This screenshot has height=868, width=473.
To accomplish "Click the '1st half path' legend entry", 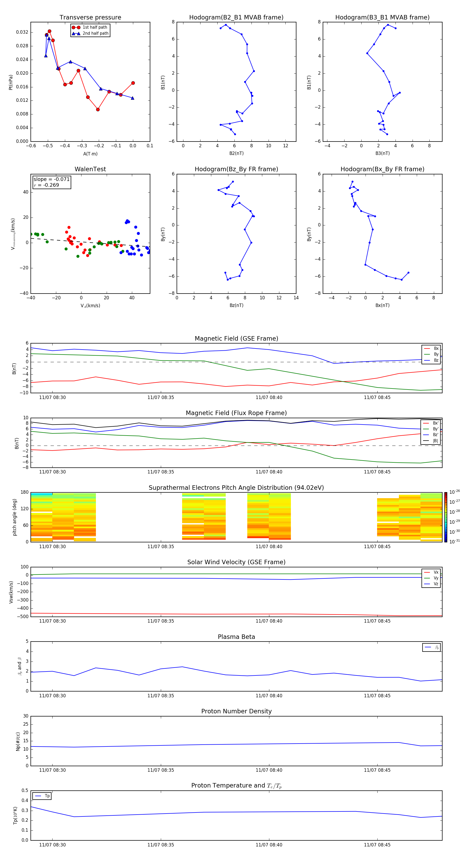I will [x=90, y=27].
